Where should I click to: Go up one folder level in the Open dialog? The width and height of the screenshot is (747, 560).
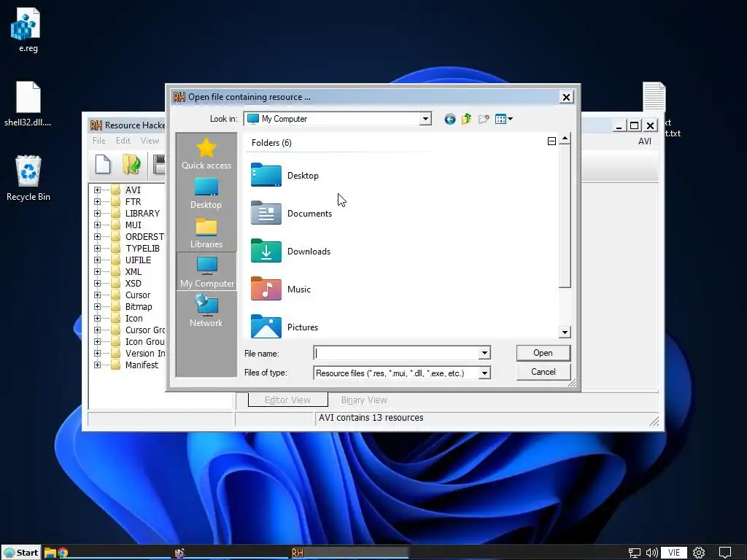466,119
